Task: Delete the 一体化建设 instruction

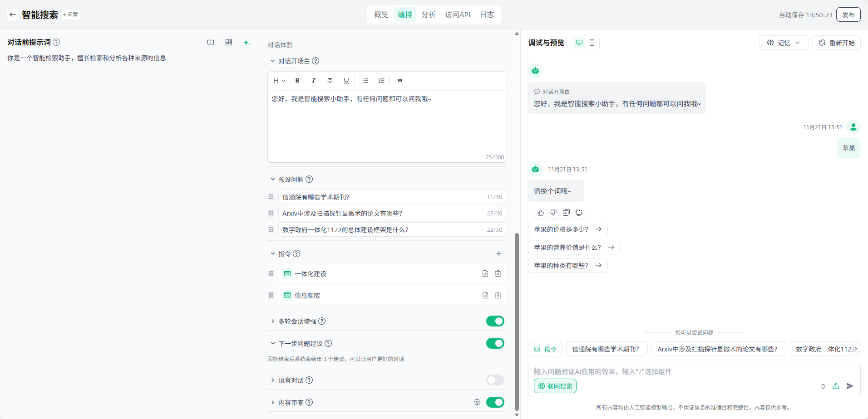Action: pos(498,273)
